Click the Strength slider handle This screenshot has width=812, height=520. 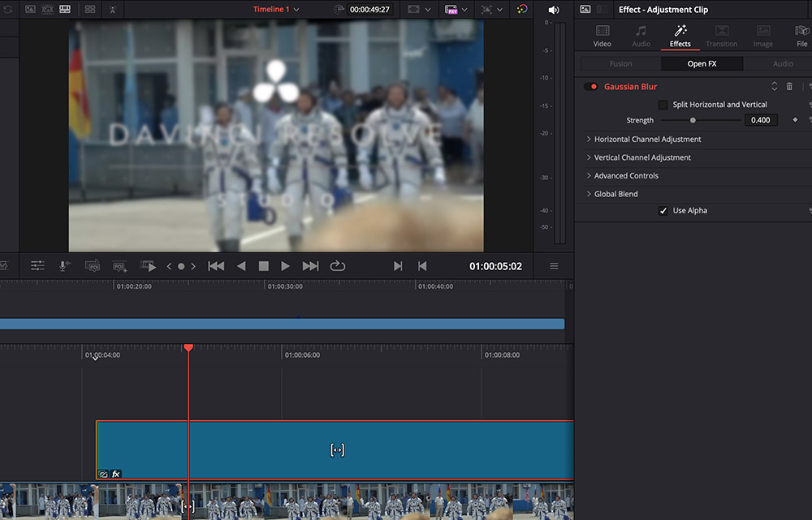(693, 120)
